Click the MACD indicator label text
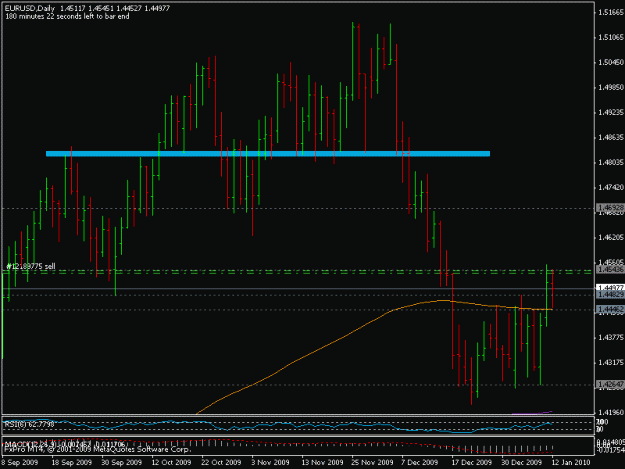Viewport: 625px width, 469px height. pyautogui.click(x=65, y=444)
